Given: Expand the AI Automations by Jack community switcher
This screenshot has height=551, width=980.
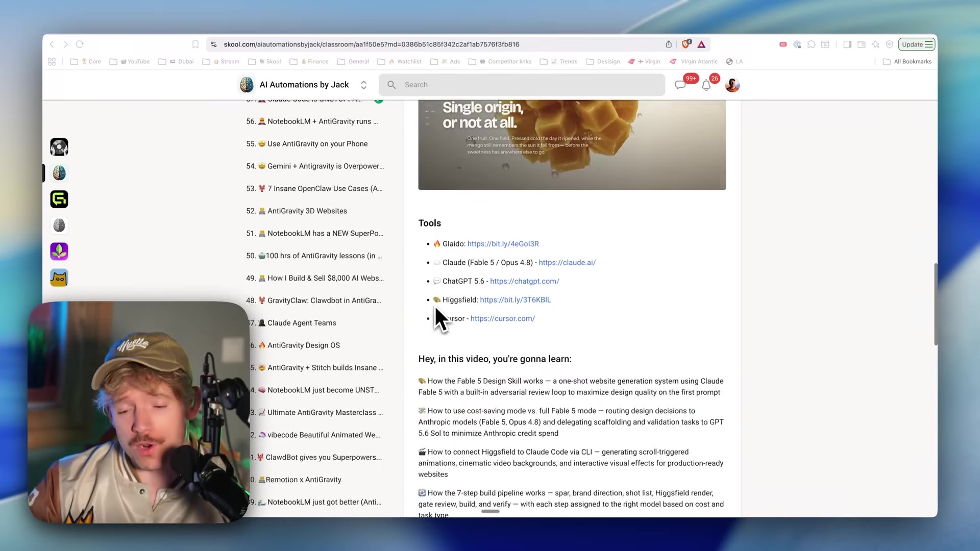Looking at the screenshot, I should pos(363,85).
